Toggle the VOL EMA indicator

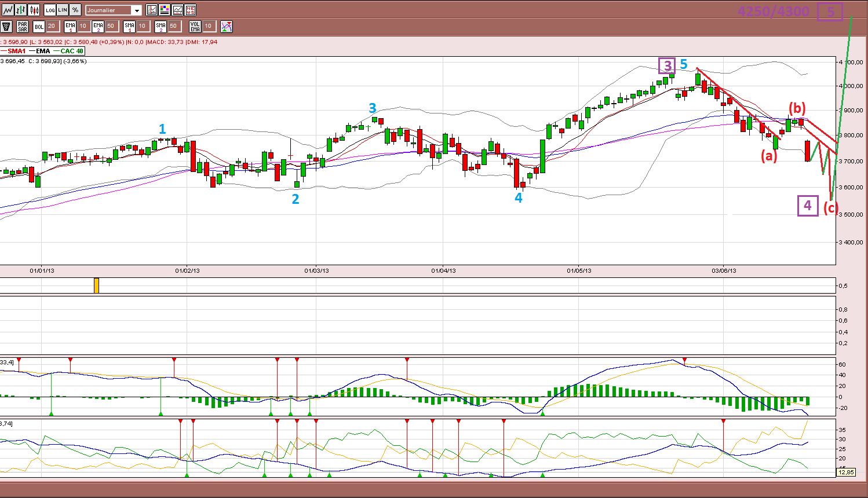click(x=195, y=27)
